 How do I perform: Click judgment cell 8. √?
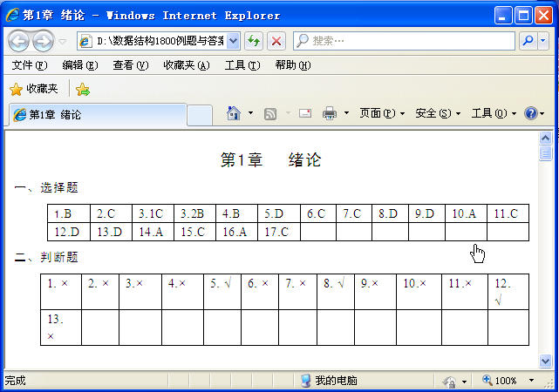[336, 292]
